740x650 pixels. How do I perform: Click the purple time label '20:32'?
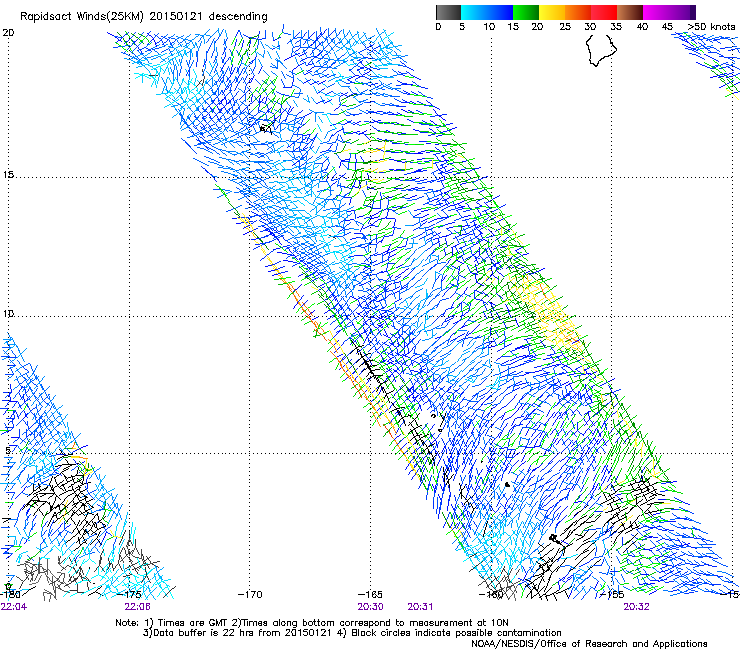[636, 607]
